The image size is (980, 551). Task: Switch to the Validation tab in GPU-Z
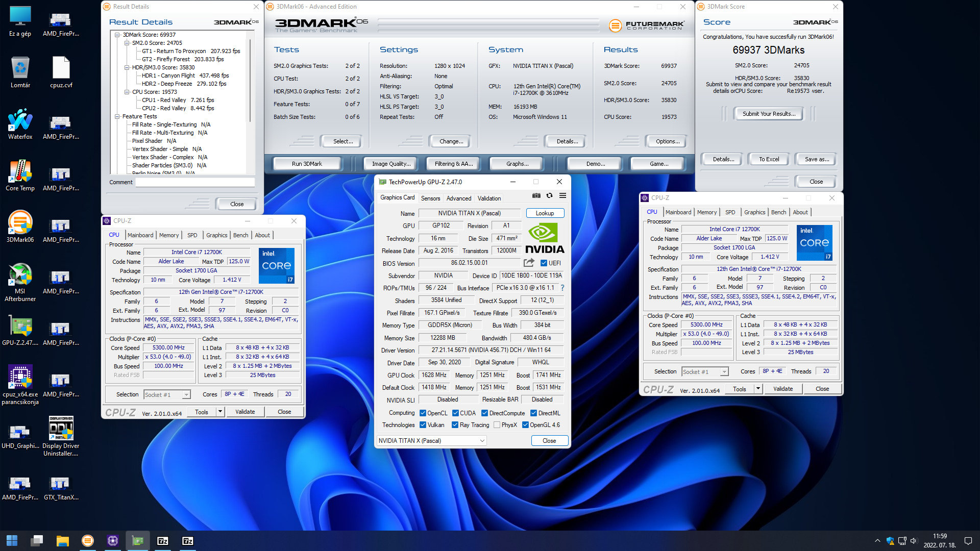click(x=489, y=198)
